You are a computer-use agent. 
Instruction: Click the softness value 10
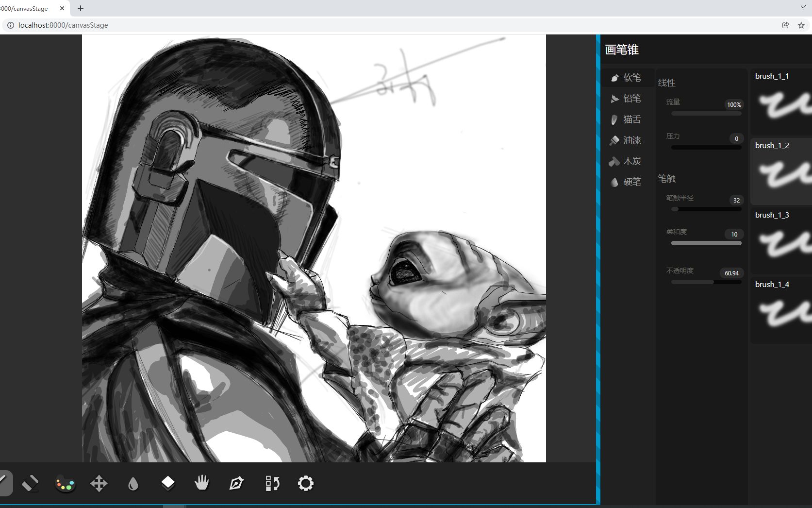click(x=734, y=235)
